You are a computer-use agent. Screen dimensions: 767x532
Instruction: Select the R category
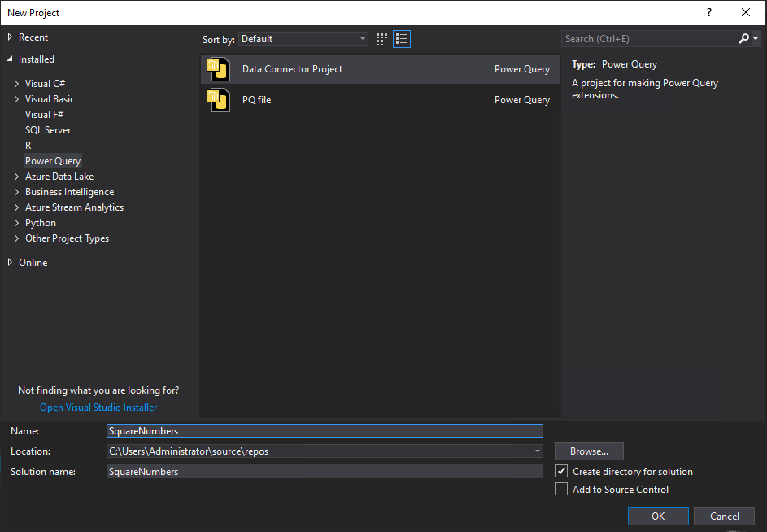point(28,146)
